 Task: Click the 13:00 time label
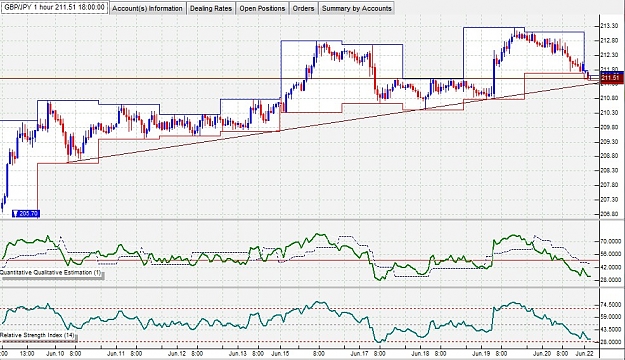[x=28, y=354]
